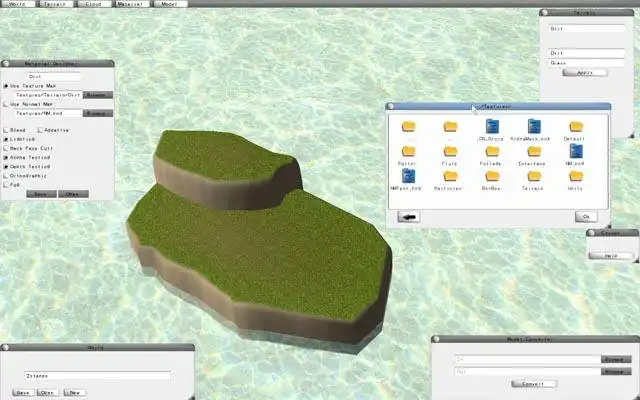Click Open in the World panel
Image resolution: width=640 pixels, height=400 pixels.
48,393
